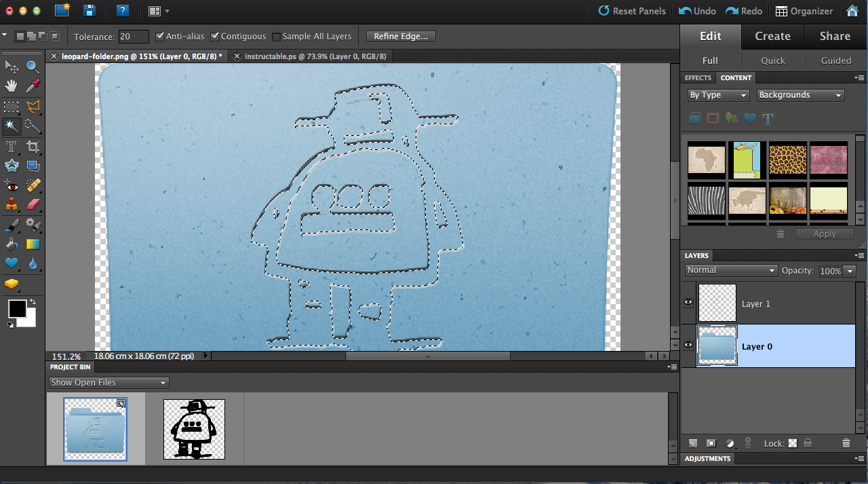Select the Sponge tool
This screenshot has height=484, width=868.
click(12, 284)
